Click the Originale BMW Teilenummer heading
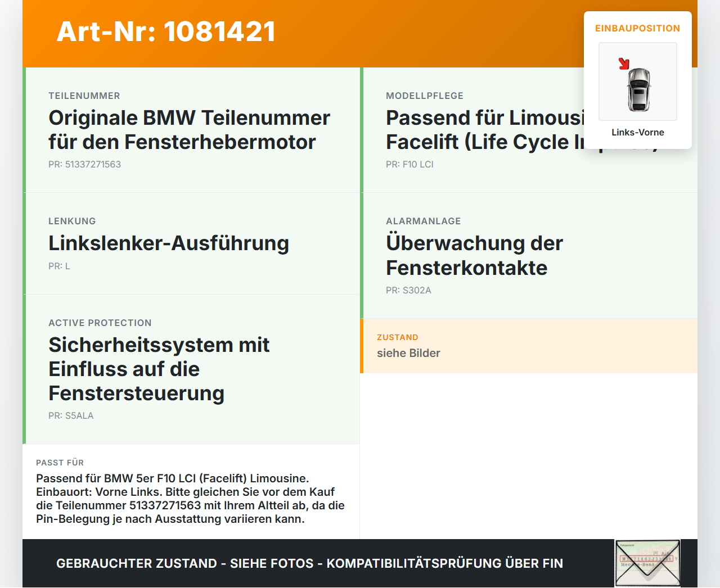The height and width of the screenshot is (588, 720). (x=189, y=130)
